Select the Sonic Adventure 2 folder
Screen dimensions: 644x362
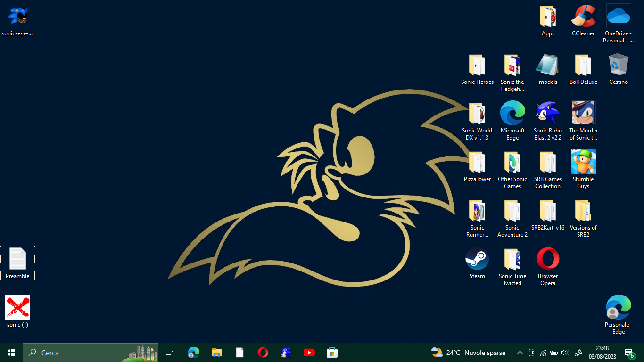tap(512, 219)
